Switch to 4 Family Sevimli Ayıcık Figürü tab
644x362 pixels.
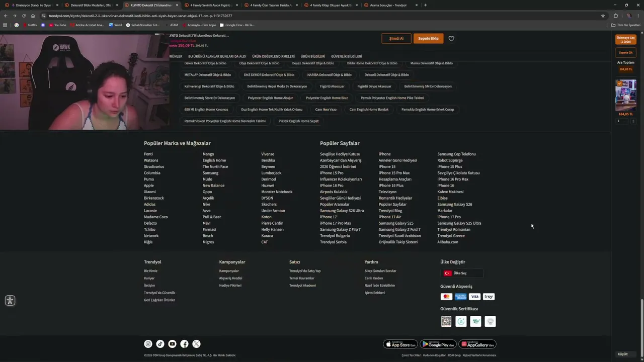[x=210, y=5]
